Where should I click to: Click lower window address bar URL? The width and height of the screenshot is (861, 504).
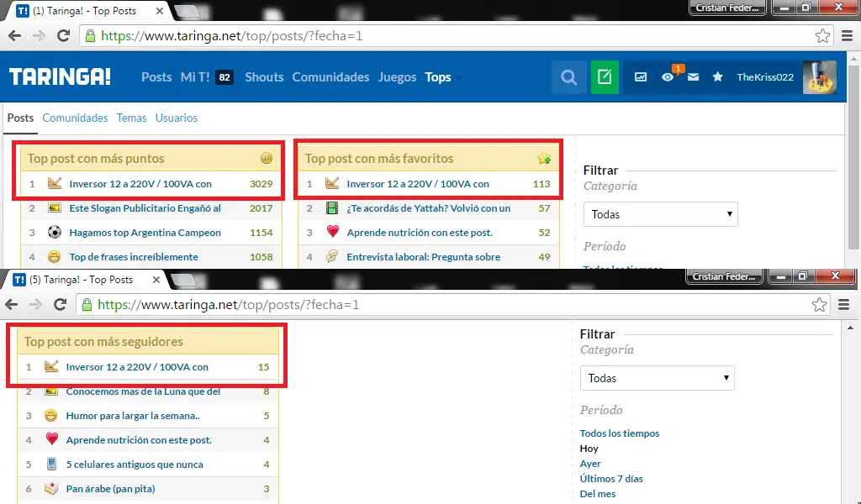pos(229,305)
